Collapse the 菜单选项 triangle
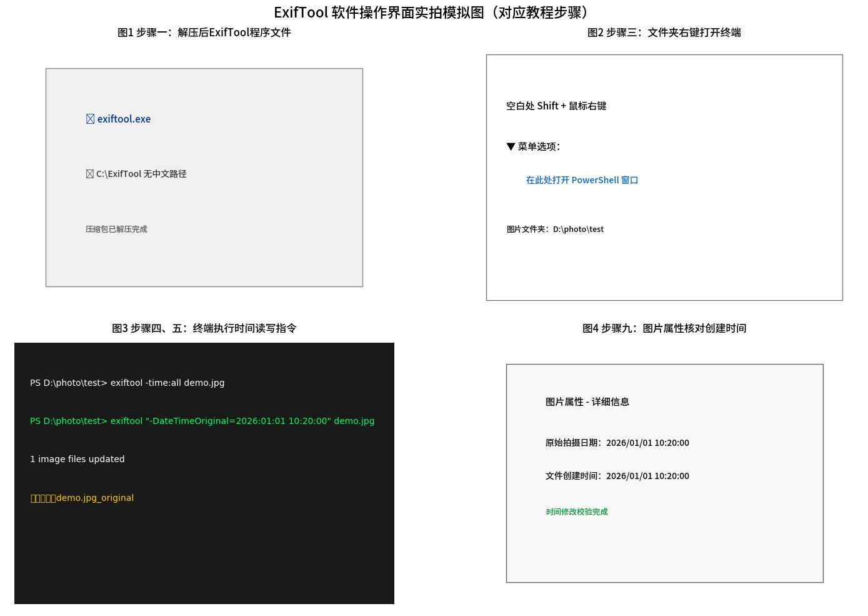The height and width of the screenshot is (616, 868). [511, 146]
